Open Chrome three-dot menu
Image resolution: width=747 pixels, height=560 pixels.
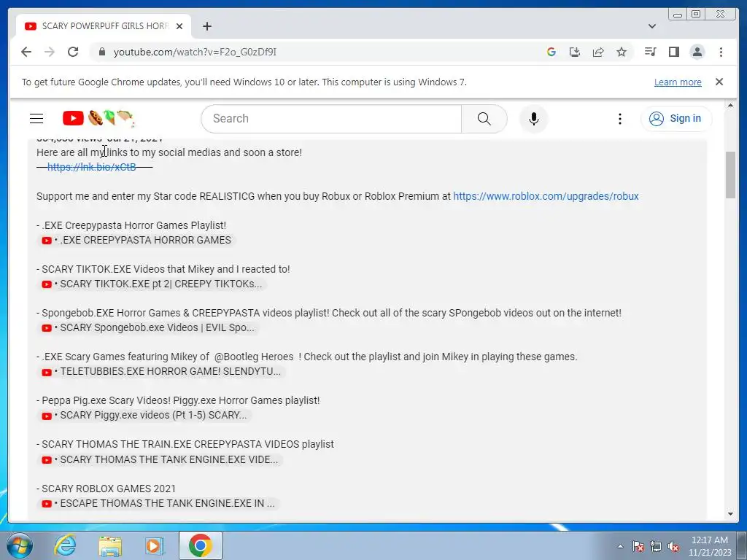pos(721,52)
